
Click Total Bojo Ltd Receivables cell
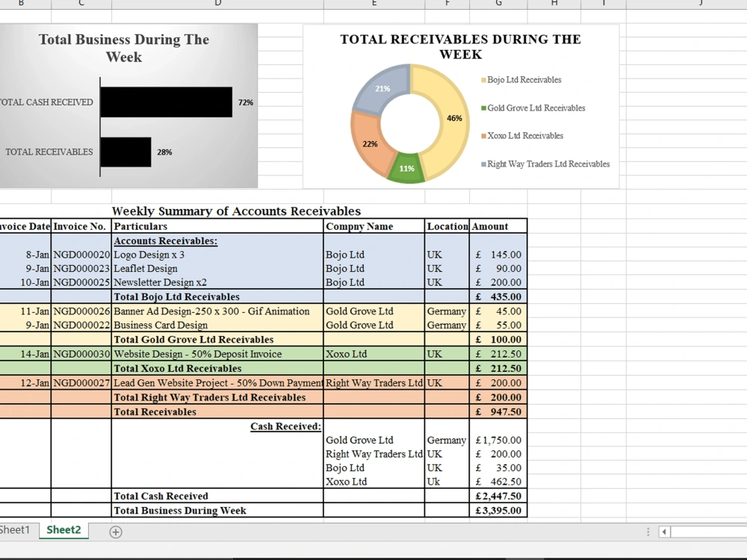217,296
